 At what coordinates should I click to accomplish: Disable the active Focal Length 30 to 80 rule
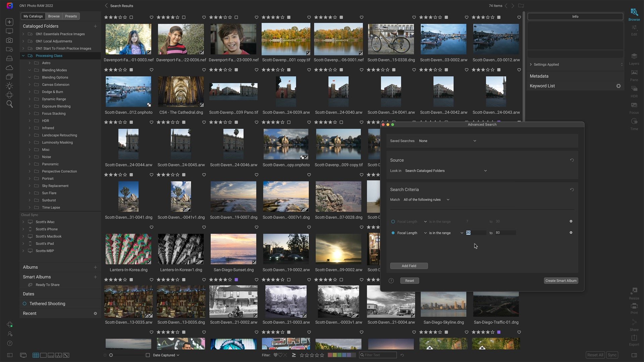[x=393, y=233]
